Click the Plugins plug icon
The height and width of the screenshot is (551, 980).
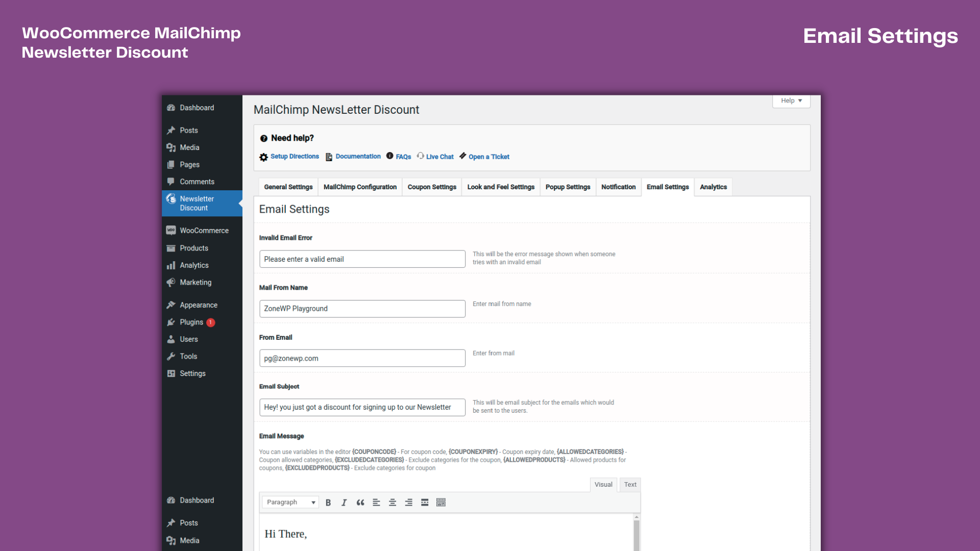[x=171, y=322]
